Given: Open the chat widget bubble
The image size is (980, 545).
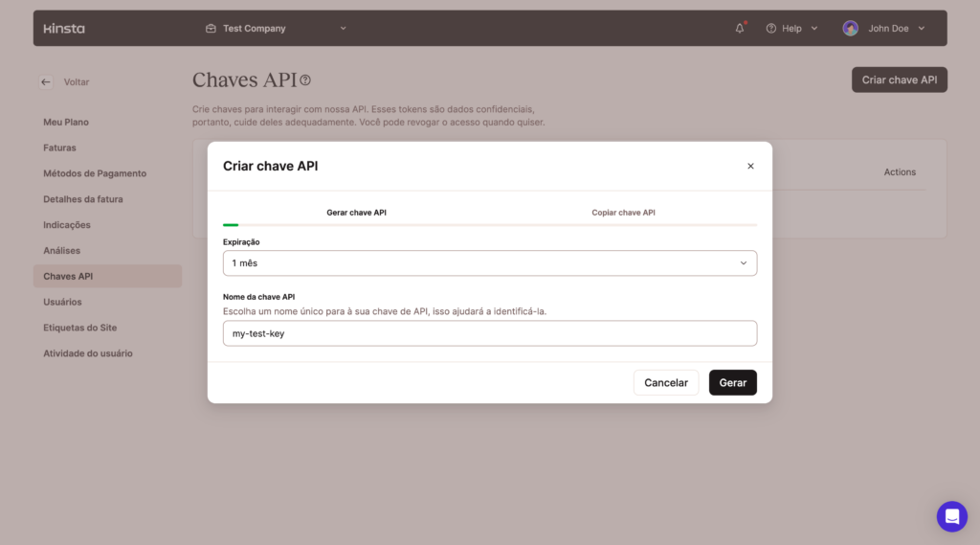Looking at the screenshot, I should 951,516.
